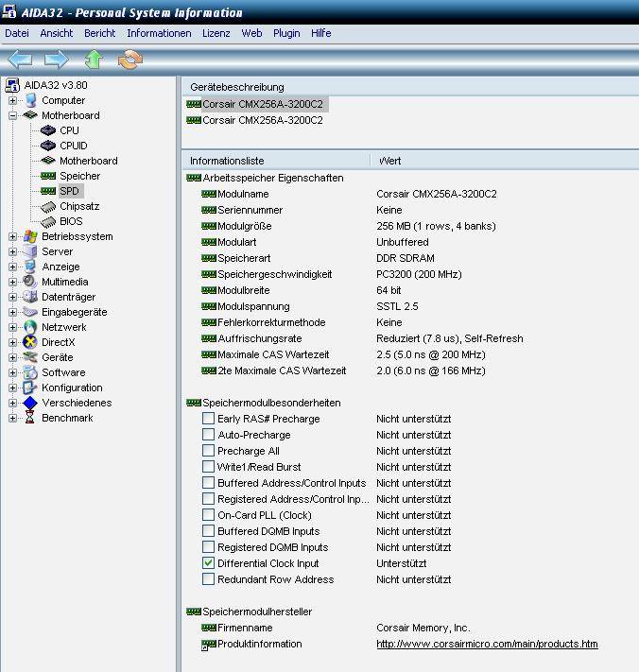The image size is (639, 672).
Task: Open the Web menu
Action: [251, 33]
